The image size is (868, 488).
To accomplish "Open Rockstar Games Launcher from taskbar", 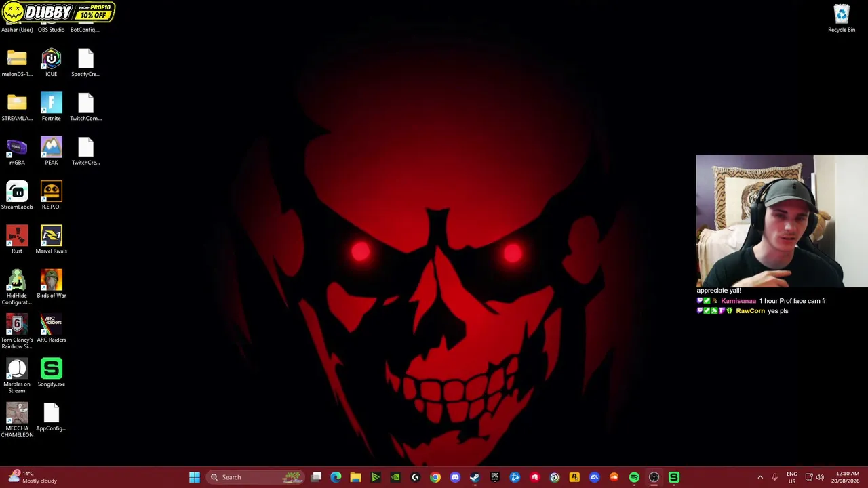I will [x=574, y=477].
